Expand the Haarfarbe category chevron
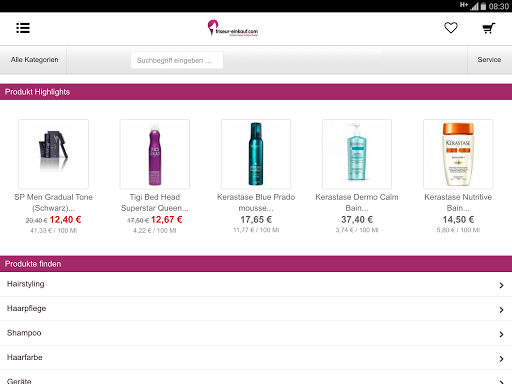Screen dimensions: 512x384 point(501,359)
